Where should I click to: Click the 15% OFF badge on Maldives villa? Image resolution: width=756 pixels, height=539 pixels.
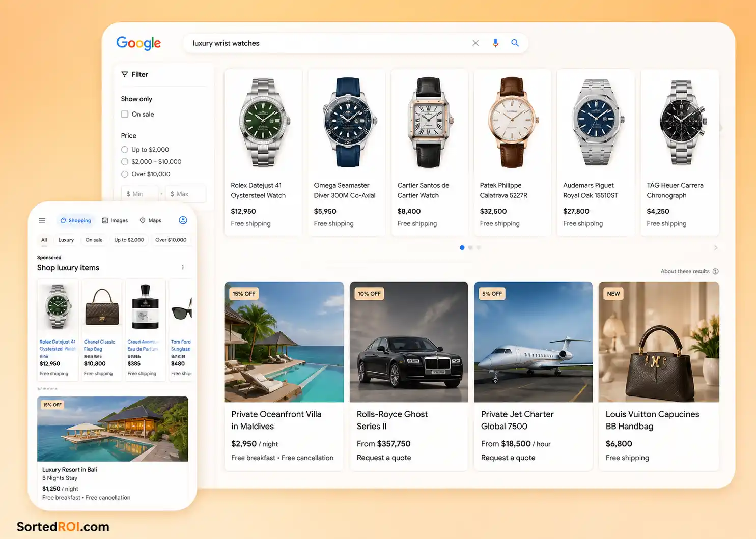pos(244,294)
